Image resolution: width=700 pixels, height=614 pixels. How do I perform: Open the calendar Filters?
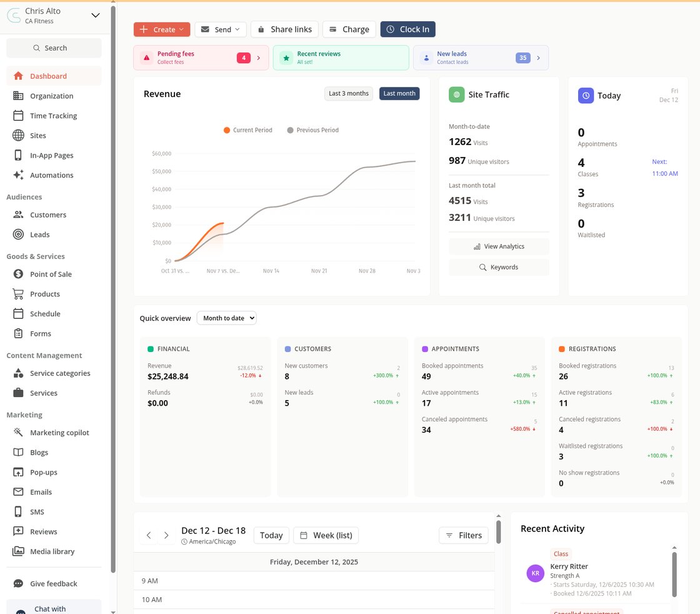[464, 535]
